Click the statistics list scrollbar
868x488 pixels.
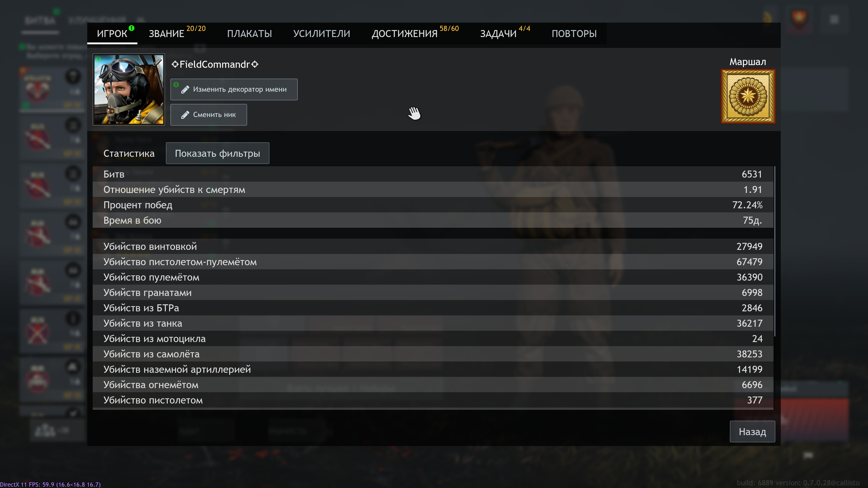[775, 251]
